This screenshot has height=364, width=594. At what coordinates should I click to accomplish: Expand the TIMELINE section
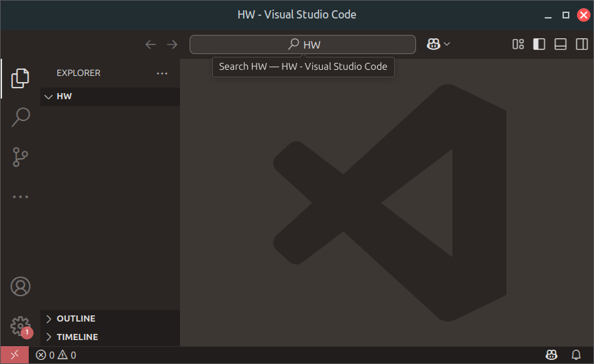[x=110, y=337]
